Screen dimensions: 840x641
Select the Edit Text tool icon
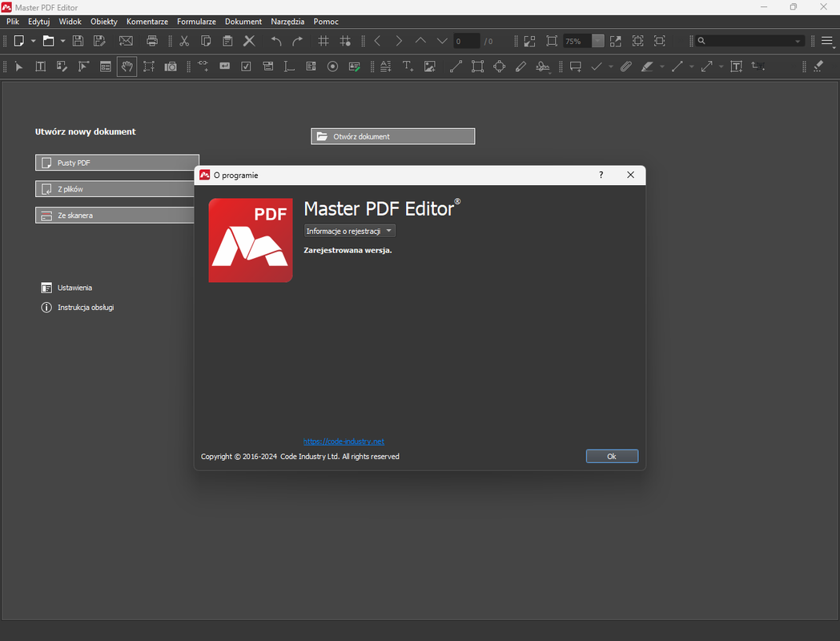tap(41, 67)
